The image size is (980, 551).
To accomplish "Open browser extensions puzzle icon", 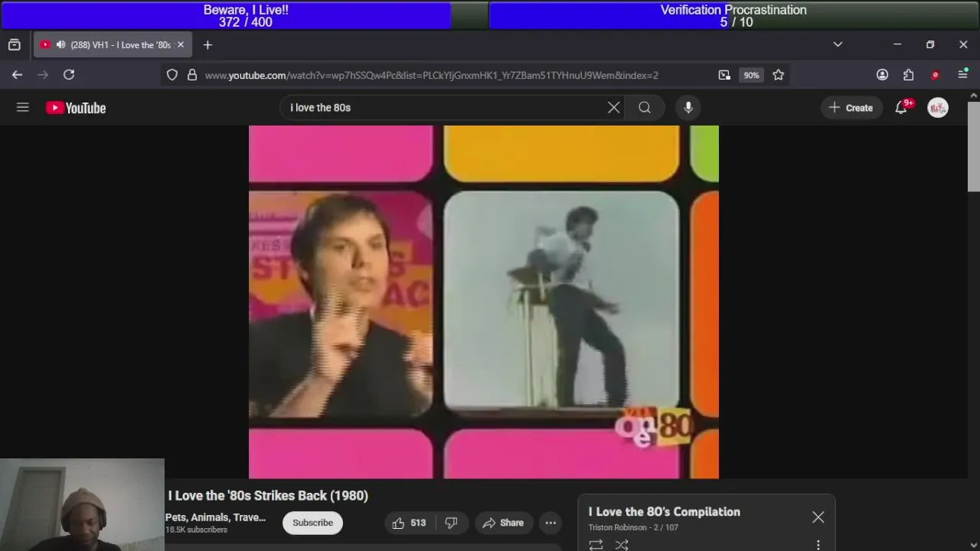I will (x=908, y=75).
